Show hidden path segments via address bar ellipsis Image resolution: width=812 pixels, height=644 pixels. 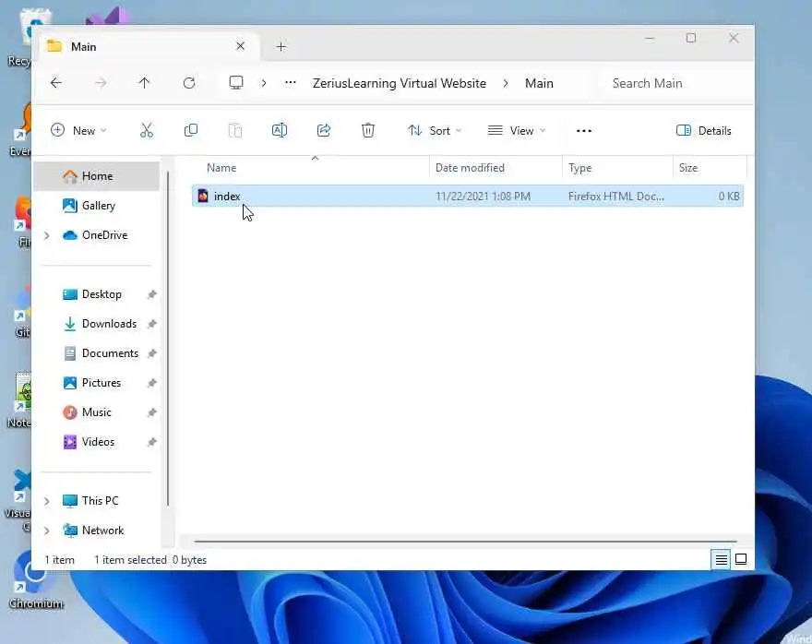[x=291, y=83]
